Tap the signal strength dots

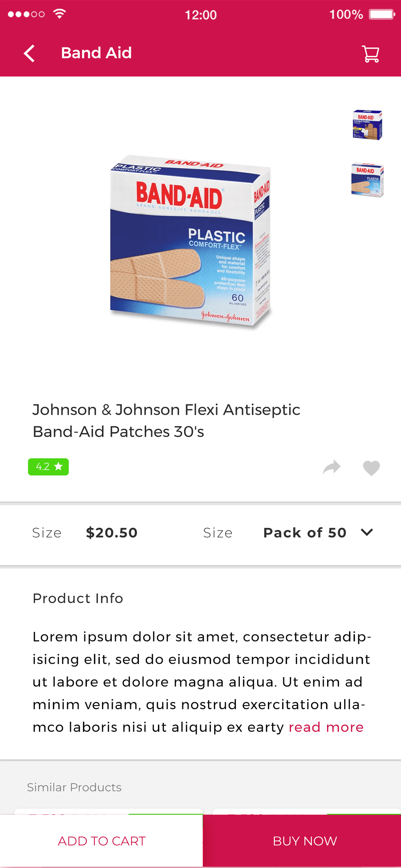coord(26,14)
